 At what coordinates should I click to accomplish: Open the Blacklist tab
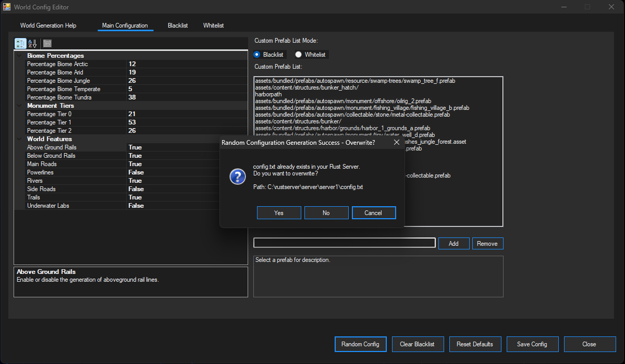pos(177,25)
